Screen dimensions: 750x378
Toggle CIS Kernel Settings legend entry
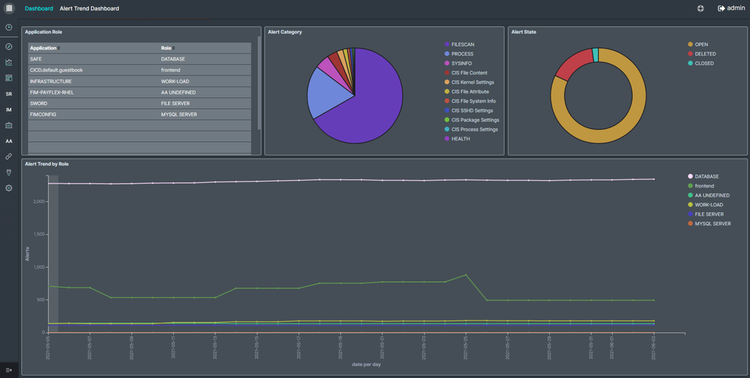[x=469, y=82]
